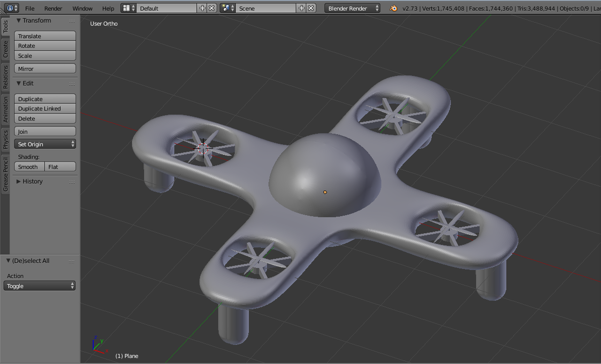This screenshot has height=364, width=601.
Task: Grab the Edit panel drag grip
Action: (72, 84)
